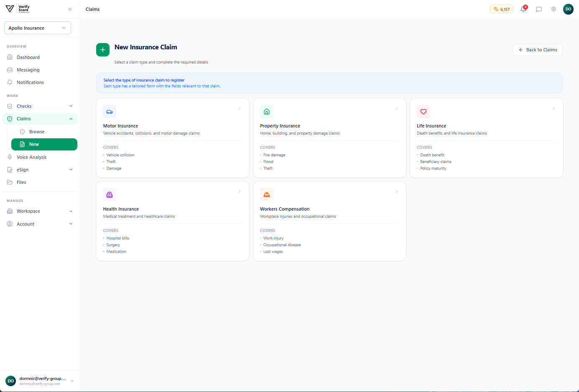This screenshot has width=579, height=392.
Task: Click the Health Insurance card arrow
Action: coord(240,191)
